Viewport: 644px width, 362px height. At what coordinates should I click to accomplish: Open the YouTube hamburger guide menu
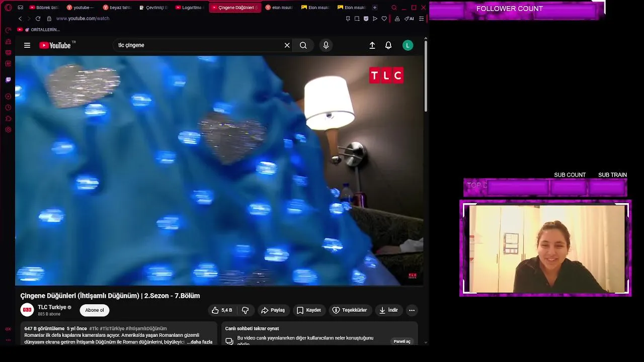(x=27, y=45)
